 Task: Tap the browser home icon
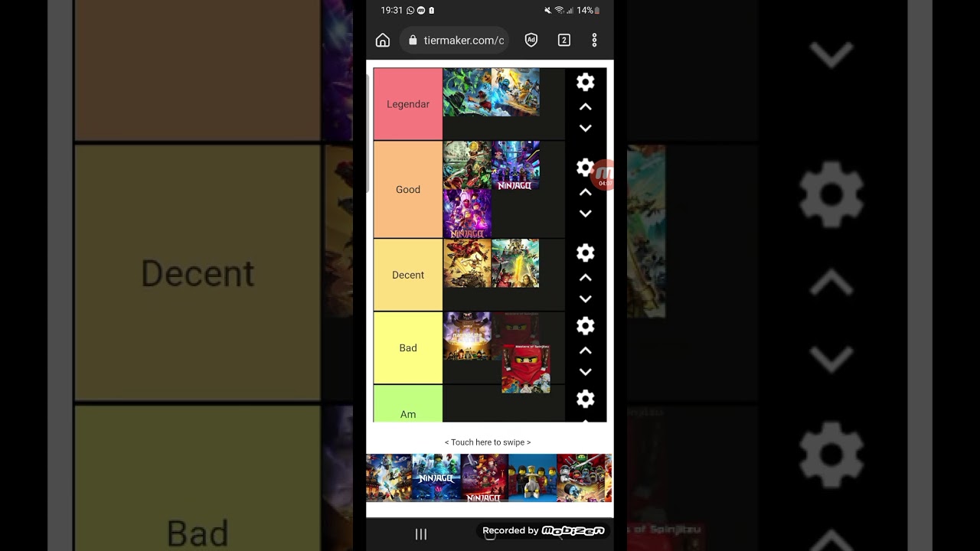coord(383,41)
